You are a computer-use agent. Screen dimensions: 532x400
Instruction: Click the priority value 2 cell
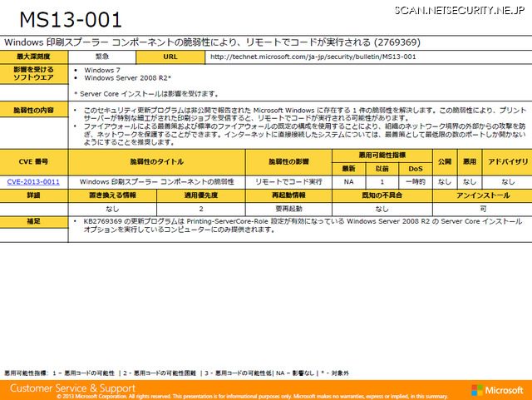coord(201,209)
